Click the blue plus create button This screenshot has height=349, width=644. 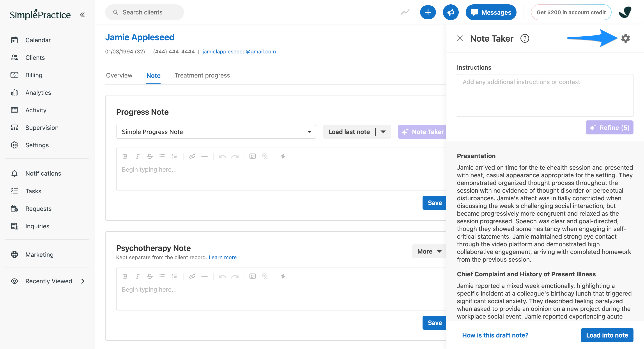coord(428,12)
